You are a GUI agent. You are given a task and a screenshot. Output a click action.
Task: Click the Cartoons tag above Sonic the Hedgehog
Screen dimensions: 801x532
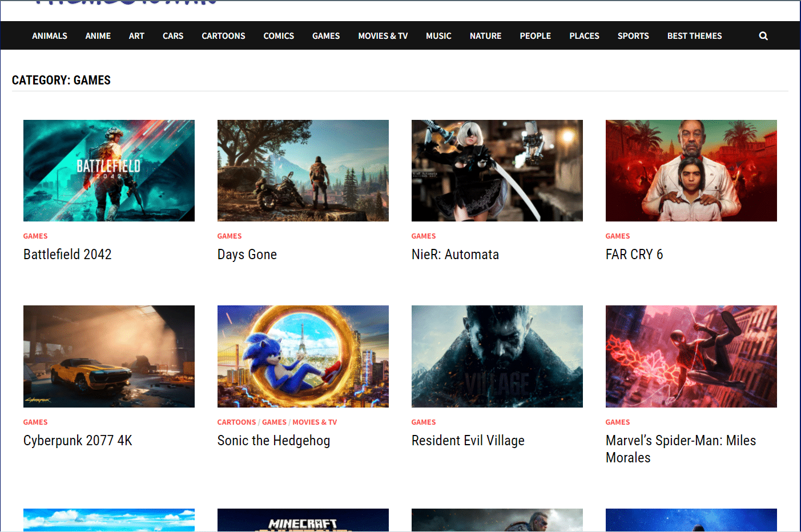[x=236, y=422]
